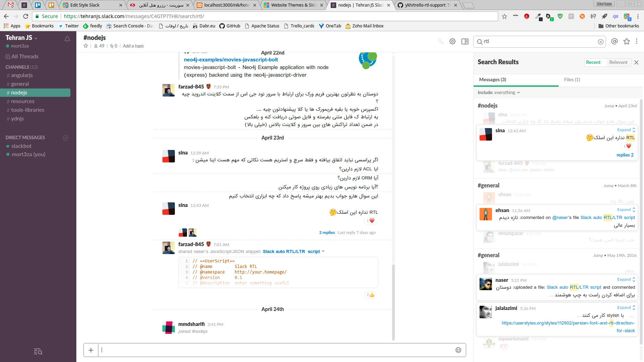Open Include: everything filter dropdown
This screenshot has width=644, height=362.
coord(499,92)
